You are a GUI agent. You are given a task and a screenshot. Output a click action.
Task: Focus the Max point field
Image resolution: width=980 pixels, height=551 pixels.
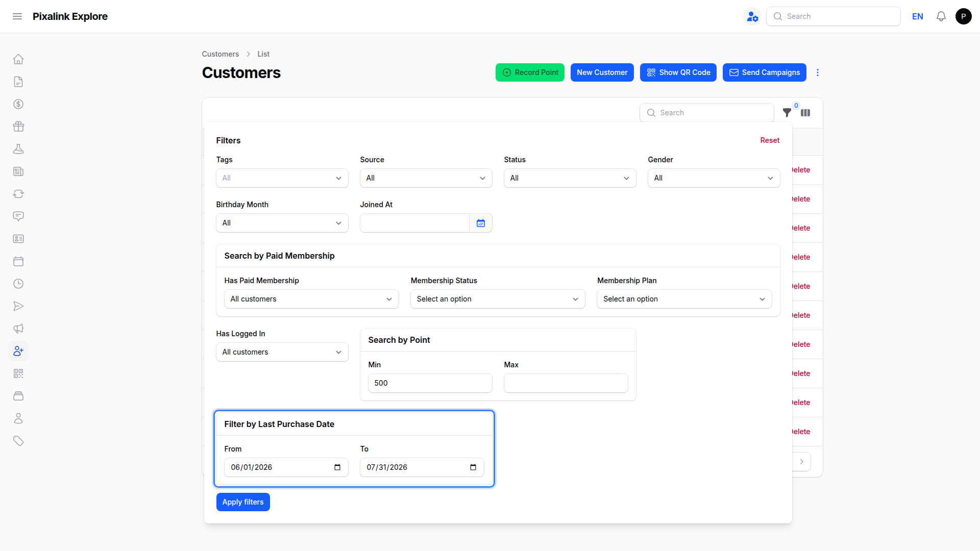[x=566, y=383]
